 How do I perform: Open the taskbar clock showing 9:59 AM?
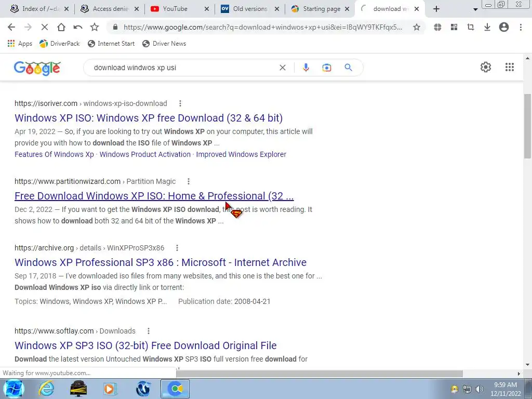506,389
